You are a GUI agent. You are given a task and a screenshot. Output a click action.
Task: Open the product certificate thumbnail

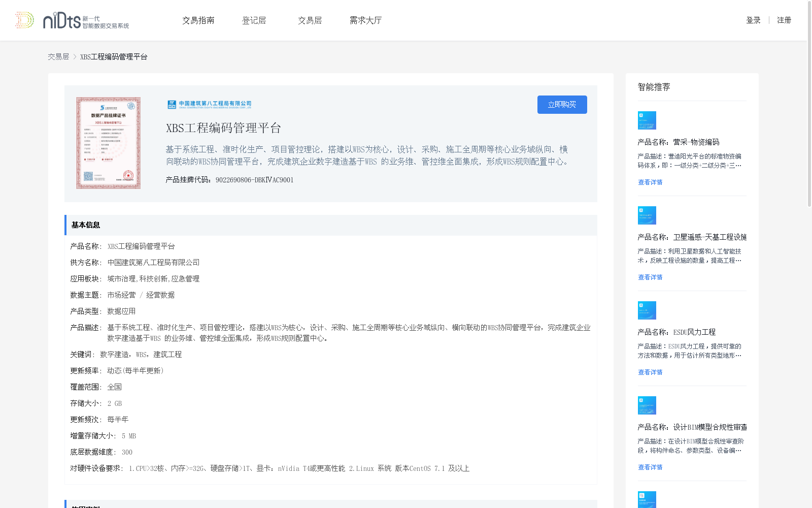coord(109,143)
